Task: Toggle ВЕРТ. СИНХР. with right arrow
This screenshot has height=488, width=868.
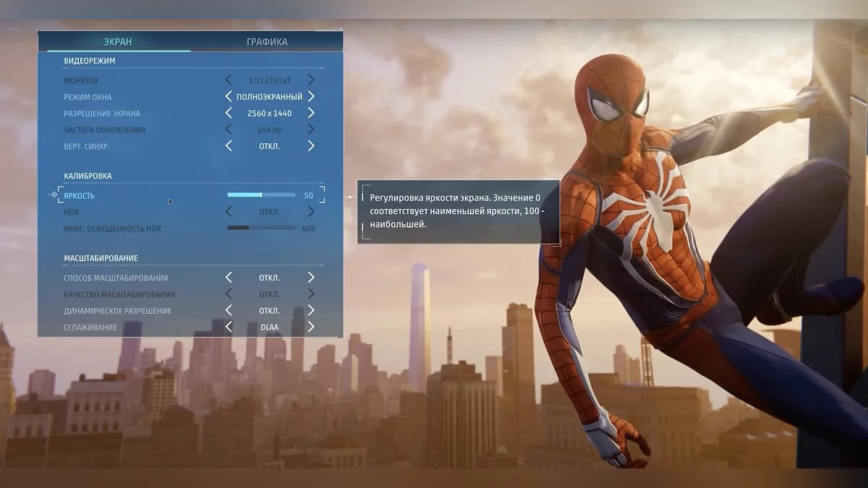Action: point(311,146)
